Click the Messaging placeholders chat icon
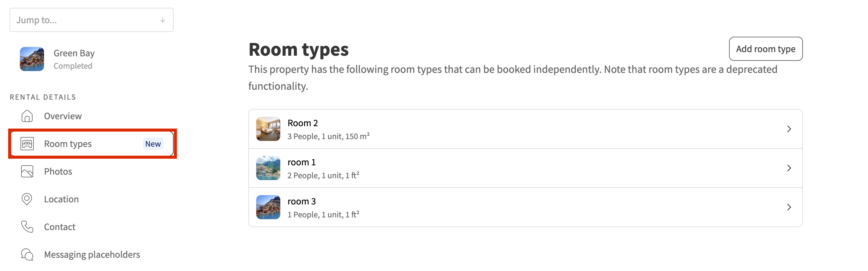This screenshot has width=868, height=271. 27,254
